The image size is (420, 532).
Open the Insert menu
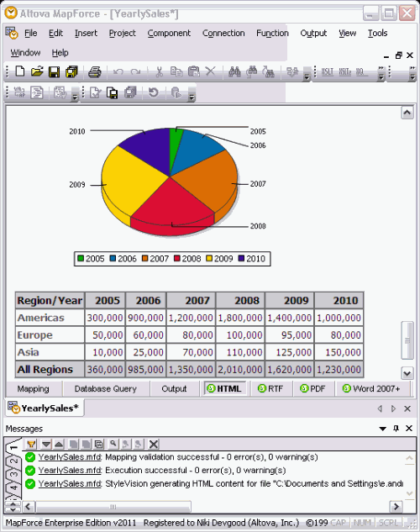pyautogui.click(x=86, y=33)
